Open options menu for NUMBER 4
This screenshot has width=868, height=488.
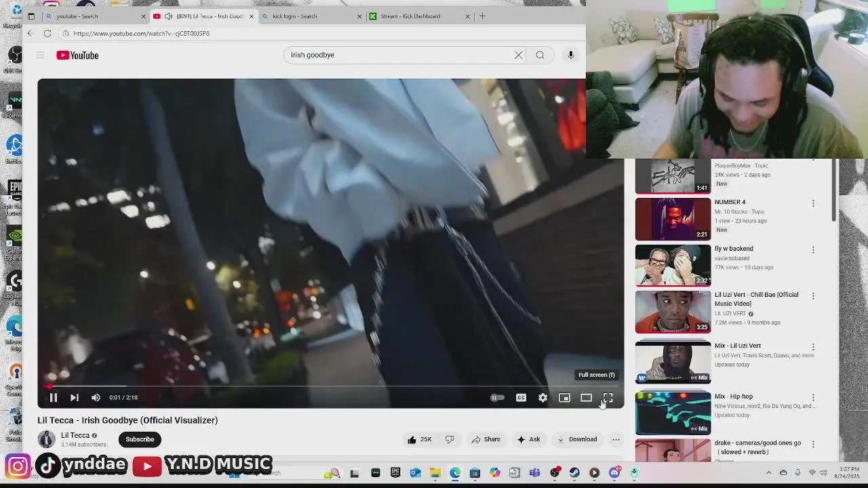point(813,203)
